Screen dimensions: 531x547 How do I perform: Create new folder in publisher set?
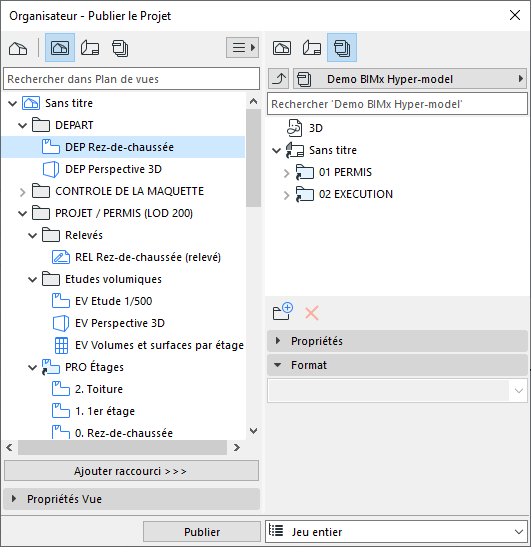(283, 312)
